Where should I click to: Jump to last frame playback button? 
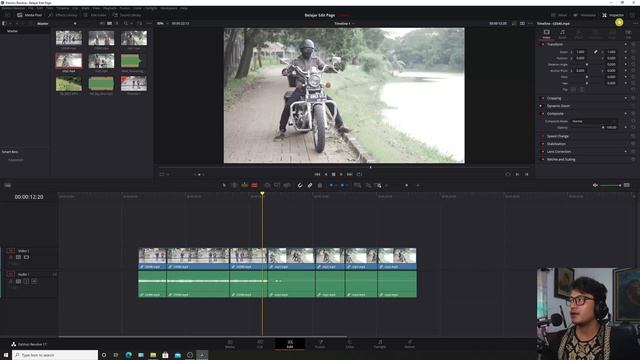[x=350, y=174]
